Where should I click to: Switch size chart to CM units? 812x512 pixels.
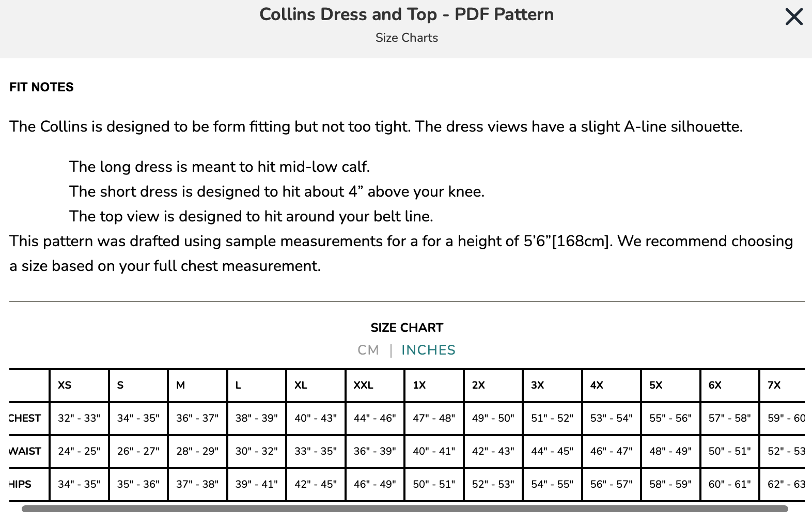point(368,350)
